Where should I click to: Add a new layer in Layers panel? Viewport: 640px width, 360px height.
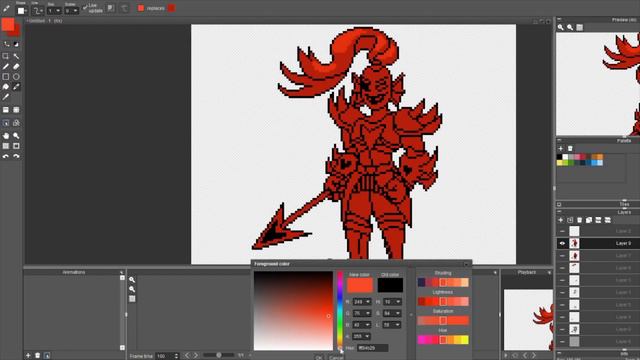(x=560, y=220)
